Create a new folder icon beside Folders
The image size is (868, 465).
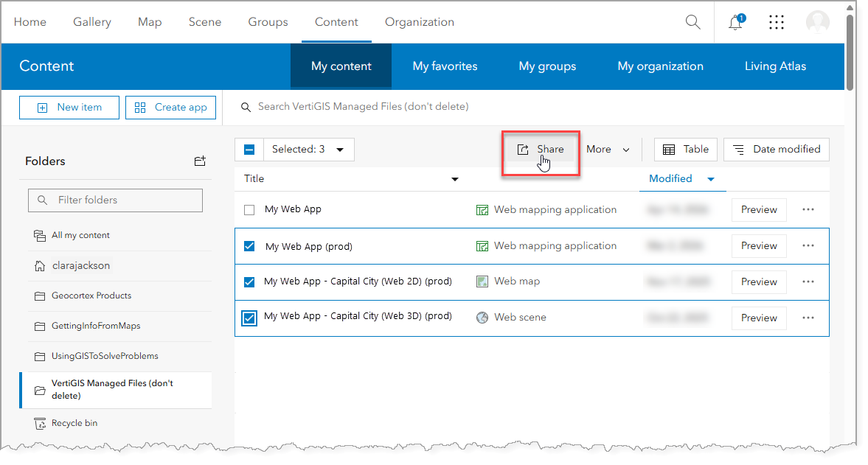pos(200,161)
